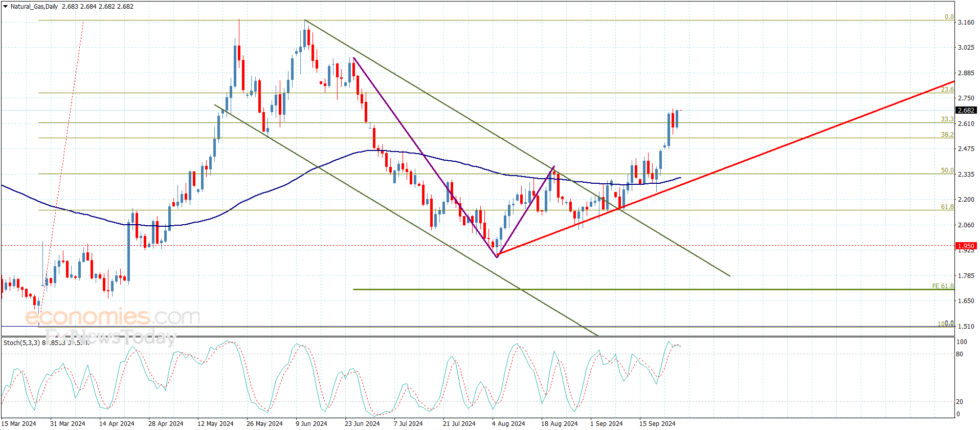Select the 1.510 price axis label
Image resolution: width=980 pixels, height=430 pixels.
966,326
